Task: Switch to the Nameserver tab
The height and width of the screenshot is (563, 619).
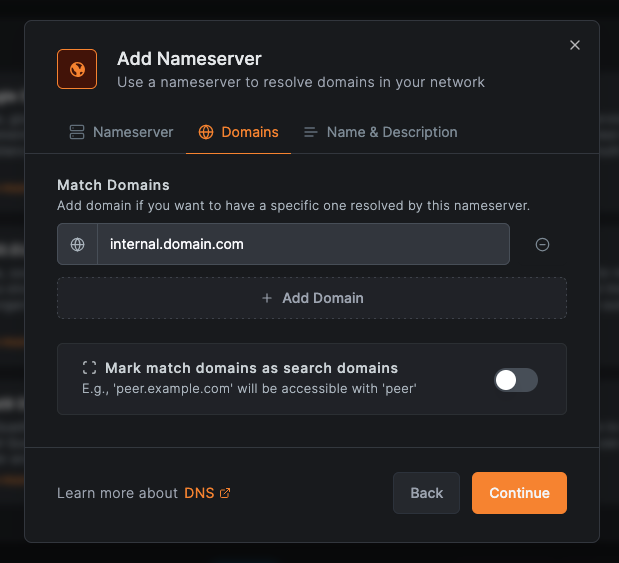Action: (x=121, y=132)
